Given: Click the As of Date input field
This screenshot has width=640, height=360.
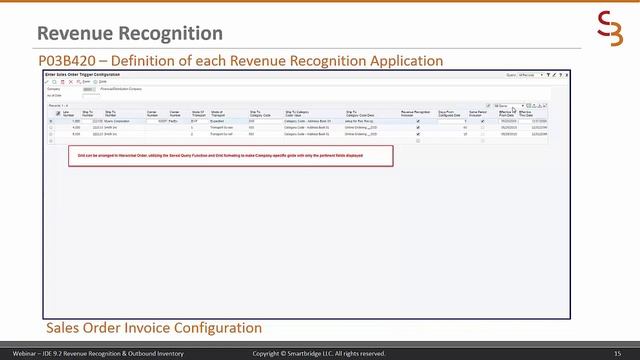Looking at the screenshot, I should click(91, 96).
